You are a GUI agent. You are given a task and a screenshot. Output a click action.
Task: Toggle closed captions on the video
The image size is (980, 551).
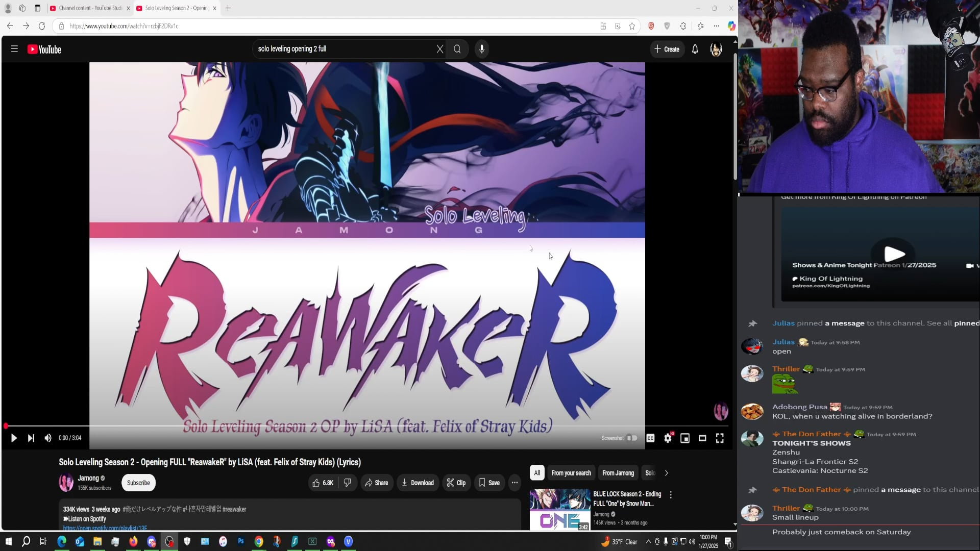(x=650, y=438)
